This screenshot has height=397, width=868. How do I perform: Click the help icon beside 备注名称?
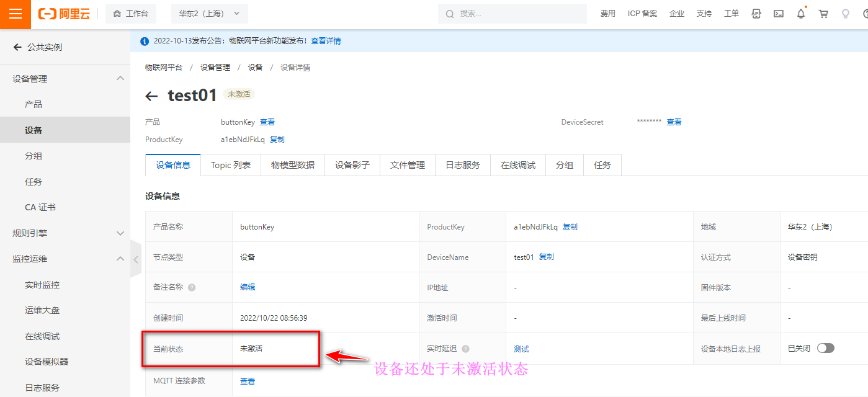coord(192,288)
